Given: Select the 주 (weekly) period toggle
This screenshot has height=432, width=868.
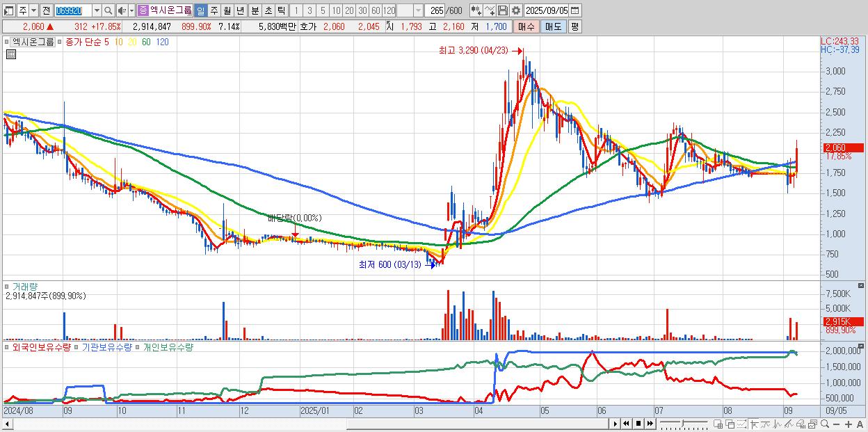Looking at the screenshot, I should tap(214, 10).
